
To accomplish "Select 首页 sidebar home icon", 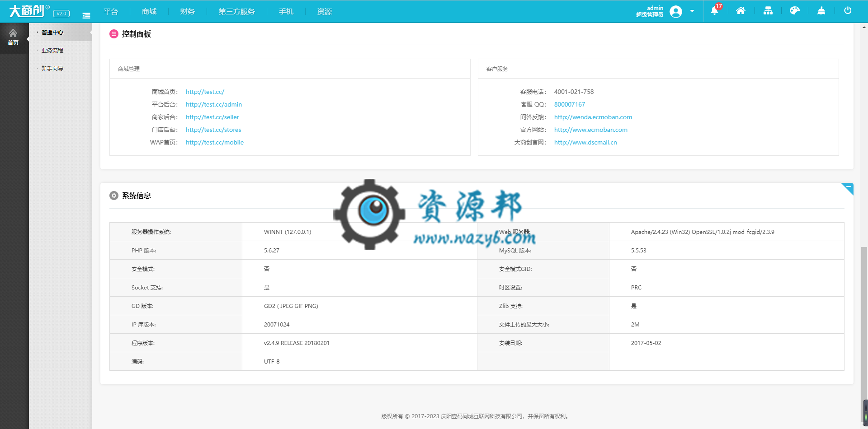I will [13, 37].
